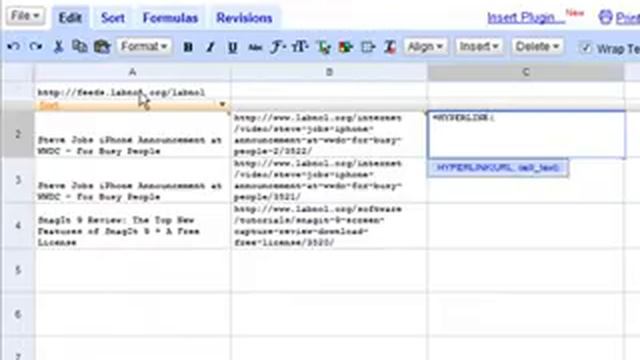Switch to the Edit tab
This screenshot has height=360, width=640.
70,18
